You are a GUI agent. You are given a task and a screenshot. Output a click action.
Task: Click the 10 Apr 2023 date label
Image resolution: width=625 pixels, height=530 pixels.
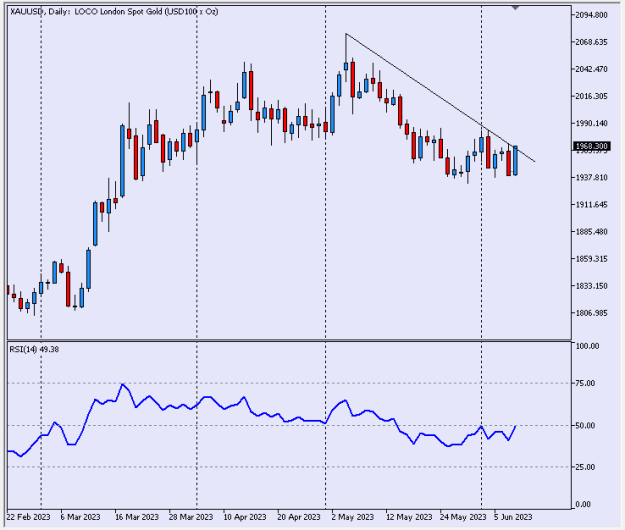[x=245, y=517]
